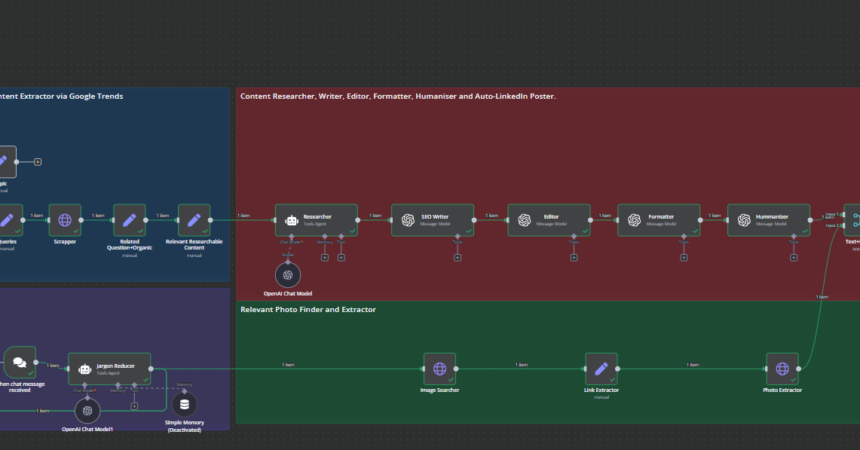Add Tools to the Formatter node
The height and width of the screenshot is (450, 860).
point(683,257)
